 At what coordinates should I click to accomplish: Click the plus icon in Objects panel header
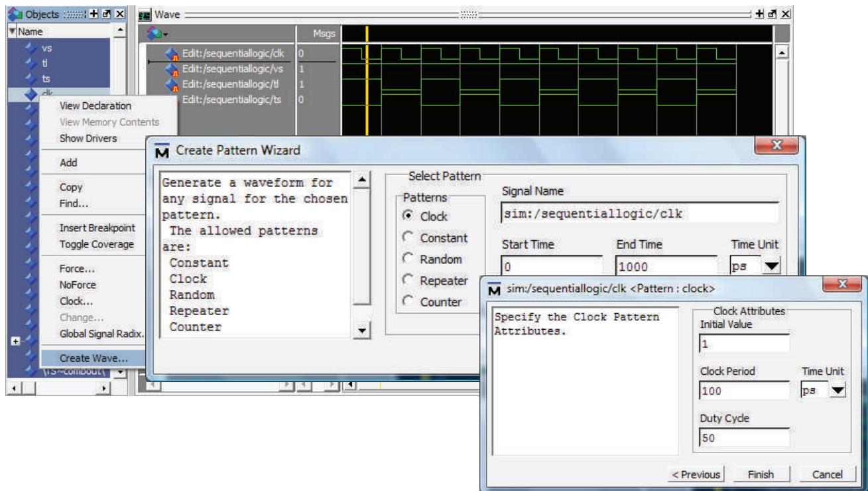(95, 13)
